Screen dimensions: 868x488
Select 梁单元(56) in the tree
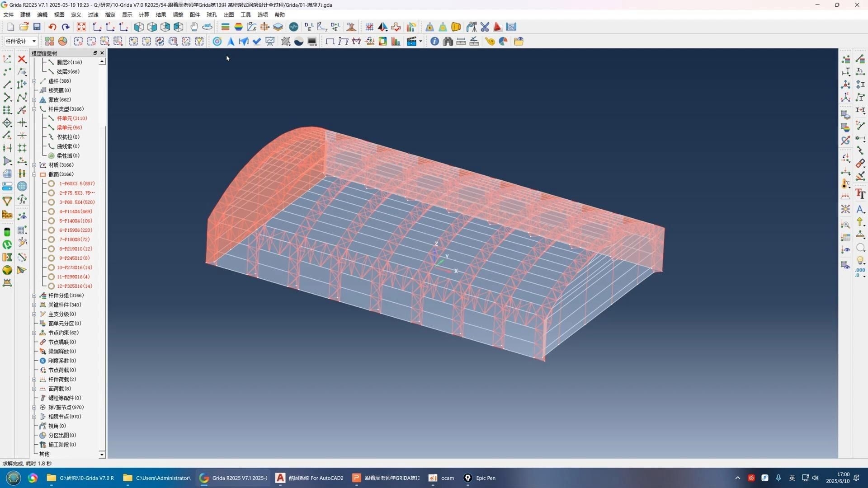[x=69, y=128]
